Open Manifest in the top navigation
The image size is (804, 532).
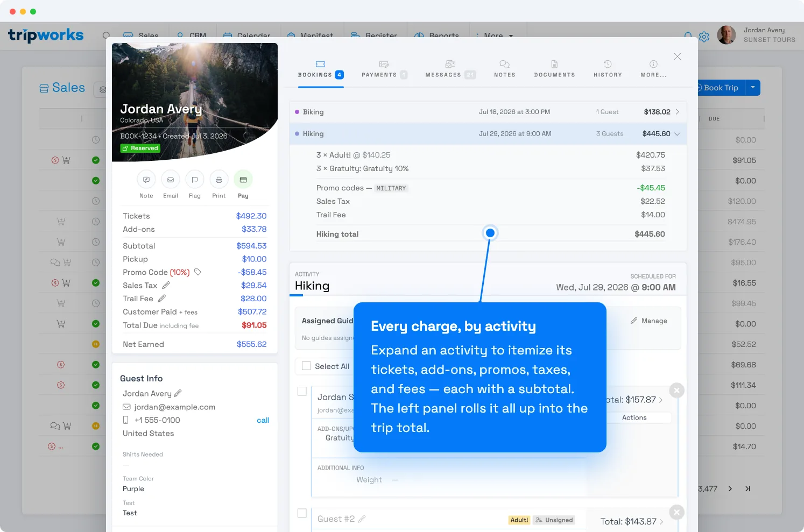[x=310, y=36]
